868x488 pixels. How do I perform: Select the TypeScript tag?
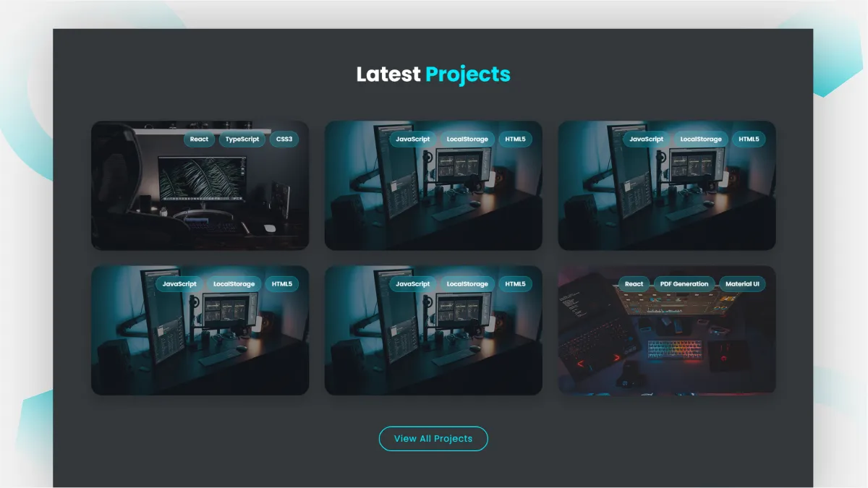click(x=242, y=140)
